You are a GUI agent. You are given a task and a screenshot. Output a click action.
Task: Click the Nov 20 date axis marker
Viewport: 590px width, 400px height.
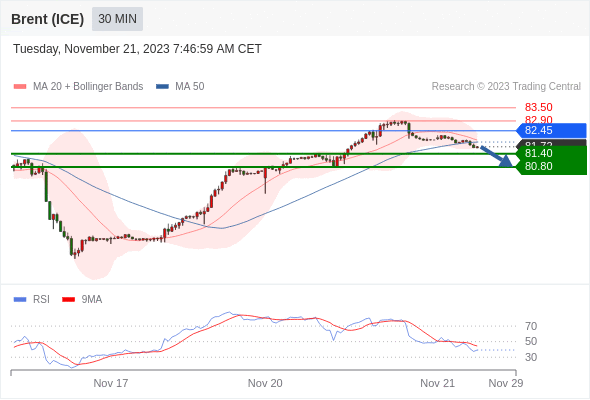coord(265,383)
